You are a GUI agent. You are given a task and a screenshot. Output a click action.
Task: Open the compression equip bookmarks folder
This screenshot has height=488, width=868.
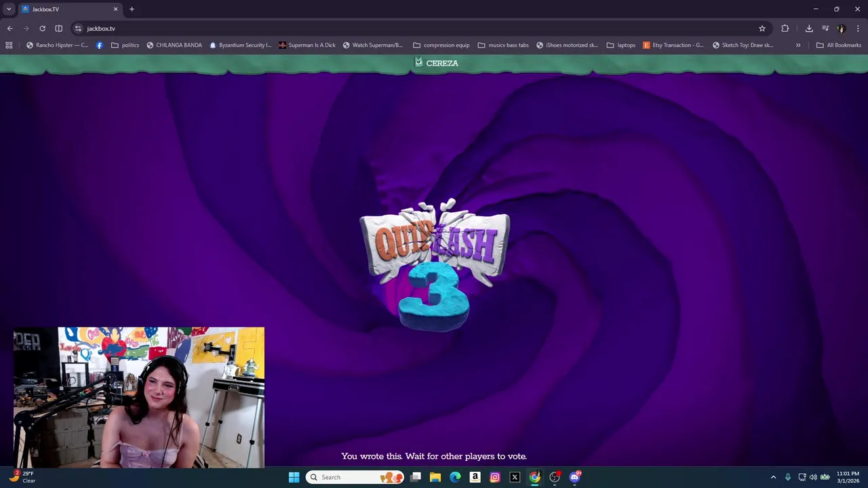coord(441,45)
